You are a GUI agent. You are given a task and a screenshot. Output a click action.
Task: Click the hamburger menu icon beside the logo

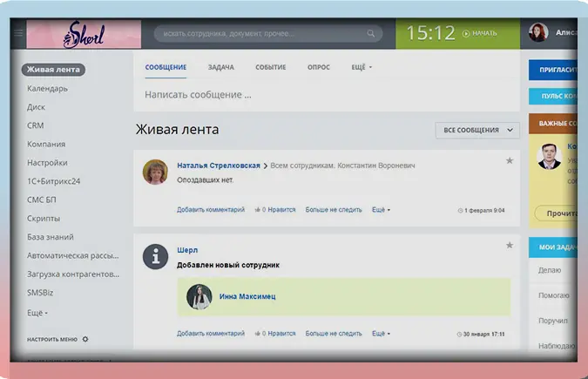click(x=17, y=35)
